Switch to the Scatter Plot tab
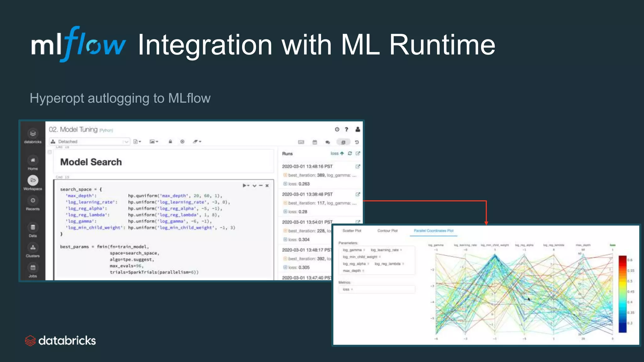Viewport: 644px width, 362px height. click(x=352, y=231)
